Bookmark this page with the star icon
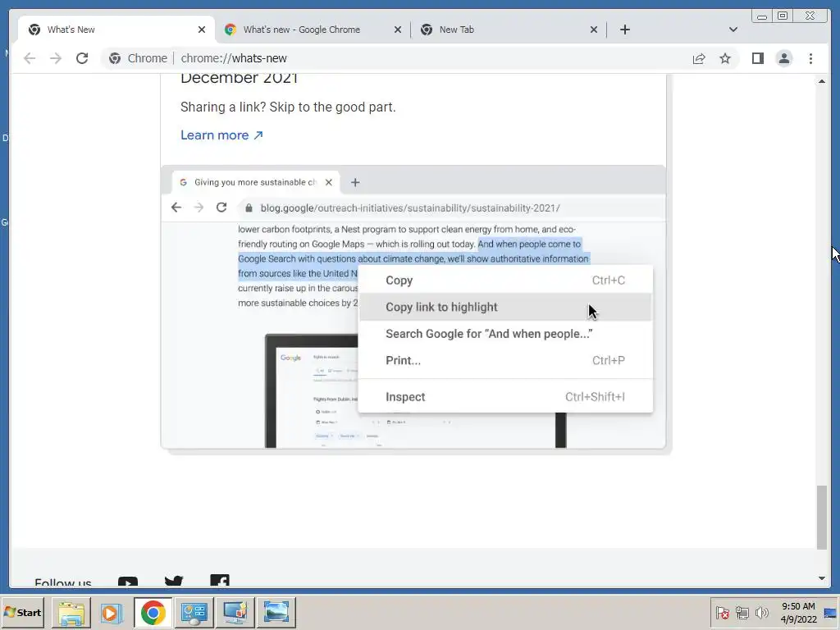 pyautogui.click(x=725, y=58)
